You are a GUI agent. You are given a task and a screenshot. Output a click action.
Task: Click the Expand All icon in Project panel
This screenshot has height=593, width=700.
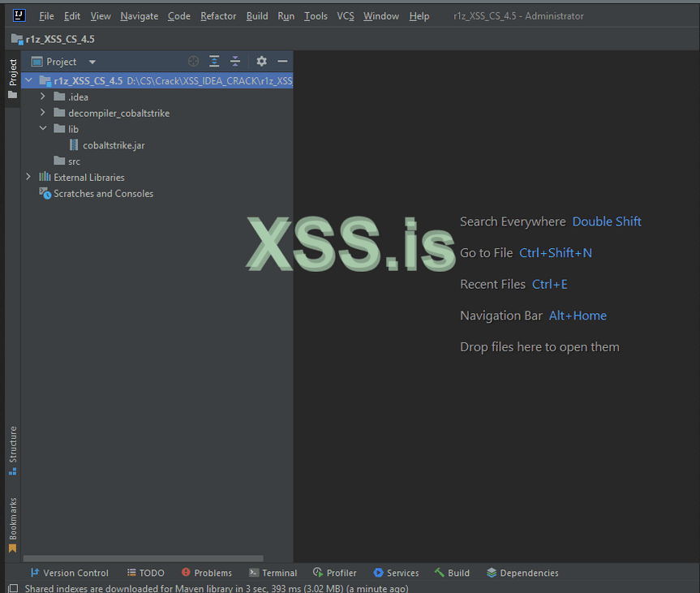coord(214,61)
